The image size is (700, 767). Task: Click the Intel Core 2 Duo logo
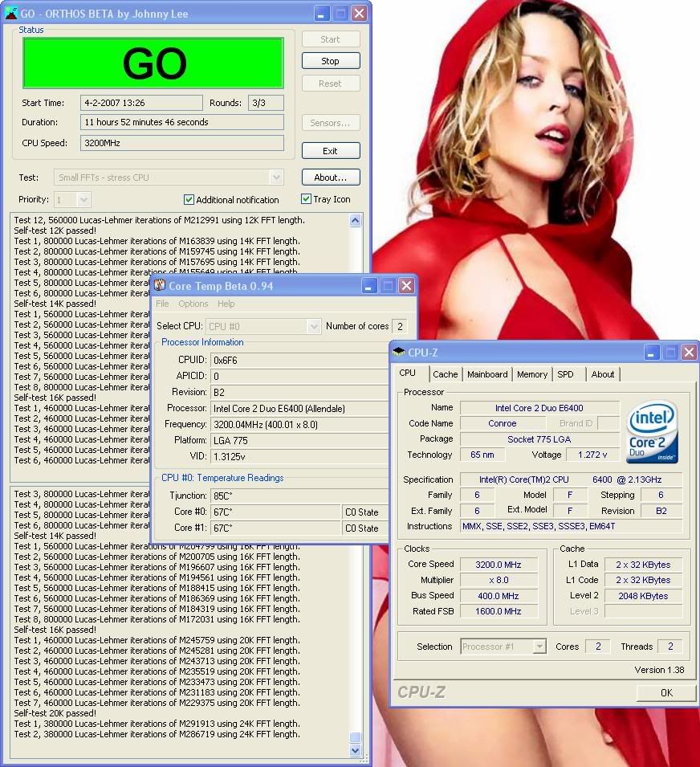click(652, 432)
